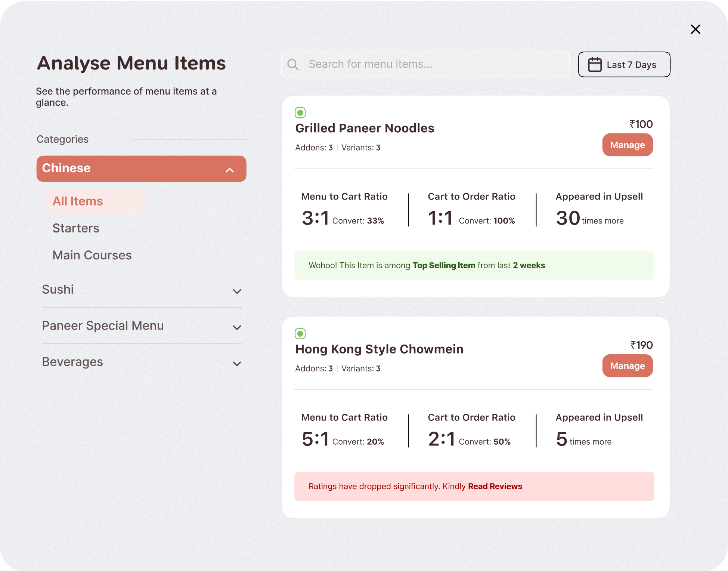Click the Hong Kong Style Chowmein title

coord(379,349)
